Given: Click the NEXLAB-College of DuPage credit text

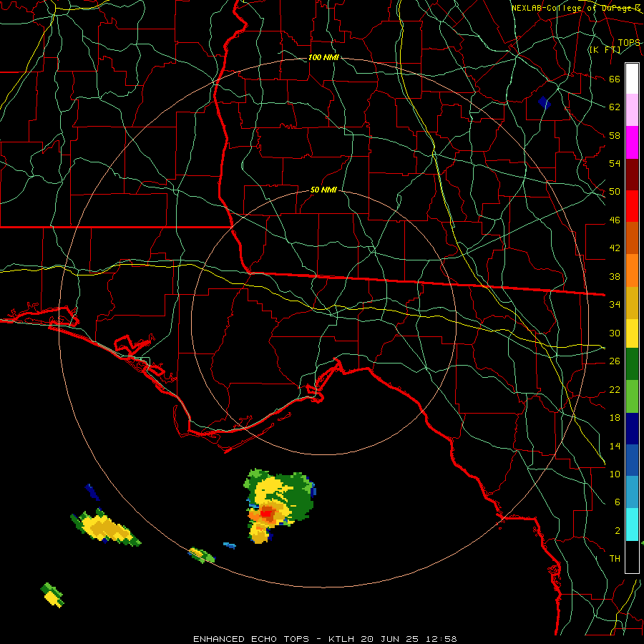Looking at the screenshot, I should (x=575, y=8).
